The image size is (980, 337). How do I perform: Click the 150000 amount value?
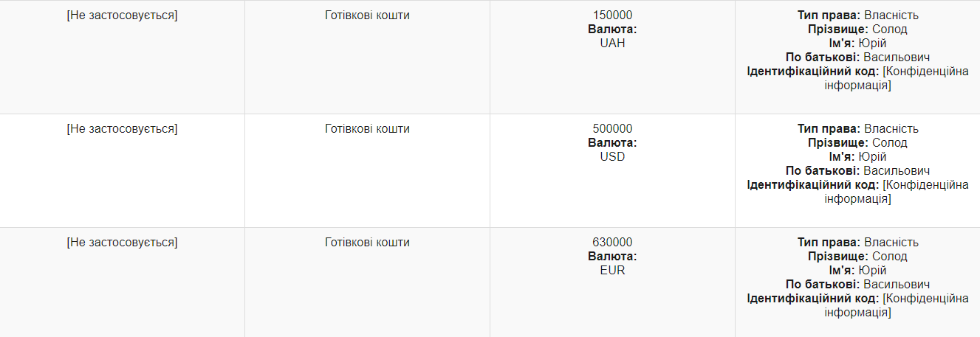click(612, 15)
